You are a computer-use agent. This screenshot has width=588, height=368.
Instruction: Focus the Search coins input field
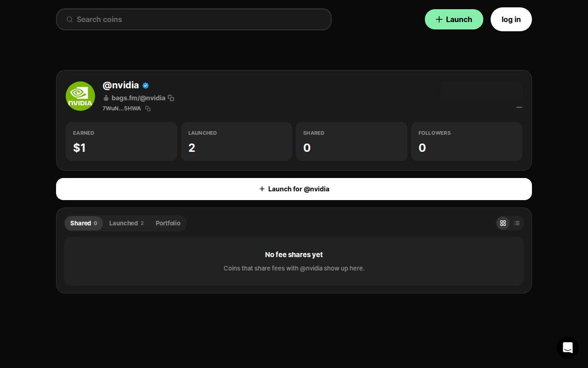194,19
